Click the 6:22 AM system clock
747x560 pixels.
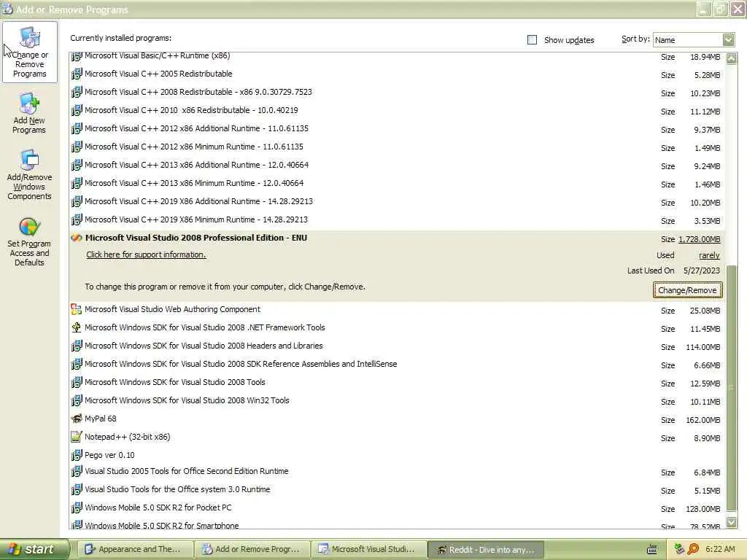(720, 549)
